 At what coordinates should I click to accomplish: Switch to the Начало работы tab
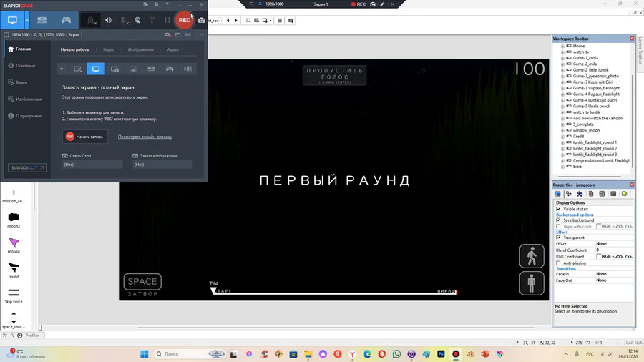click(74, 49)
